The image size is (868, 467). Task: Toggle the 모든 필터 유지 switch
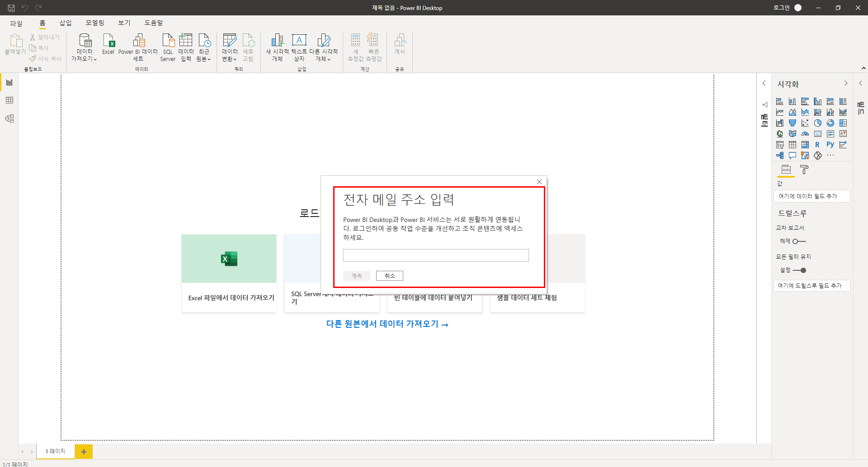coord(799,270)
